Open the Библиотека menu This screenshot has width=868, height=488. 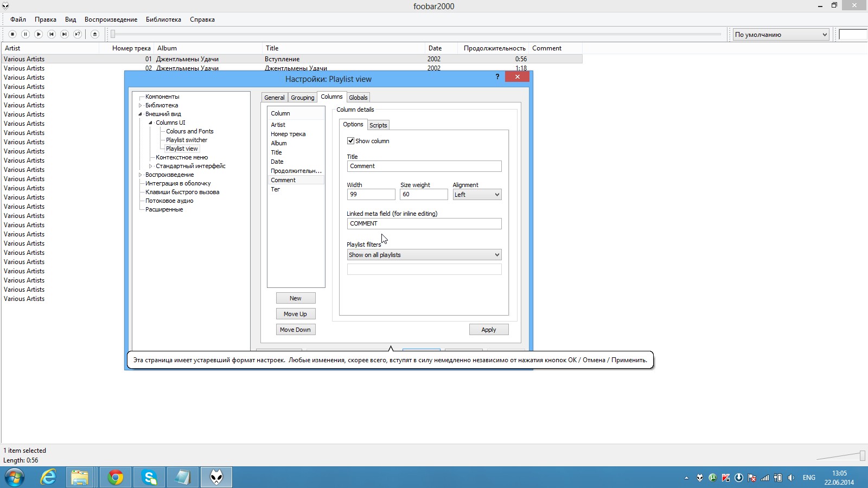[163, 20]
